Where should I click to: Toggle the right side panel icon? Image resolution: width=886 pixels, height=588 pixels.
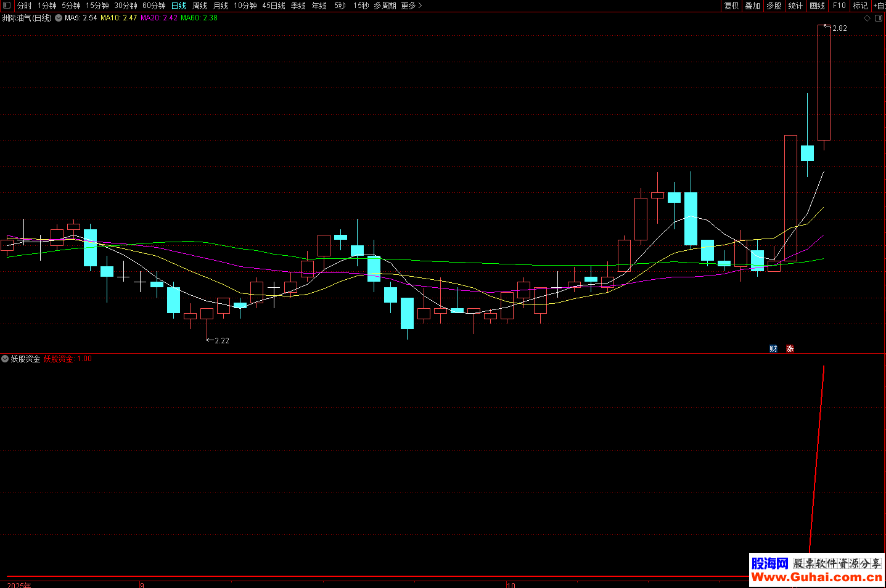pyautogui.click(x=879, y=18)
